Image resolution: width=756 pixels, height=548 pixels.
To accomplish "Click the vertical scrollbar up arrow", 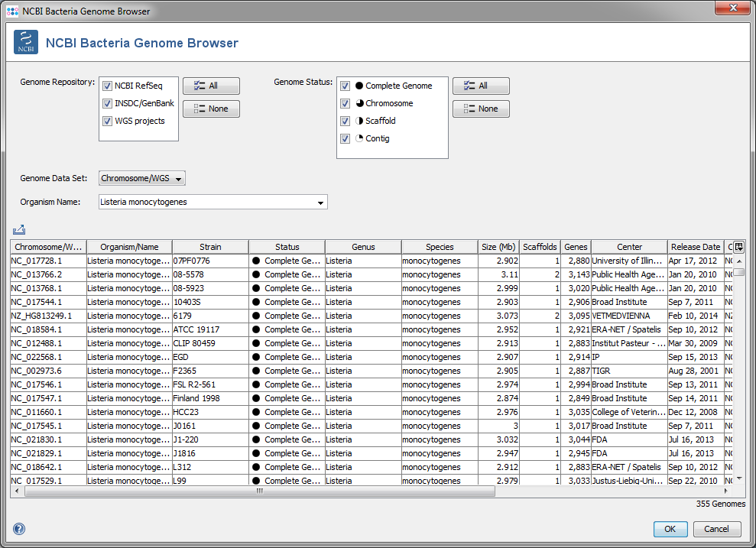I will tap(738, 261).
